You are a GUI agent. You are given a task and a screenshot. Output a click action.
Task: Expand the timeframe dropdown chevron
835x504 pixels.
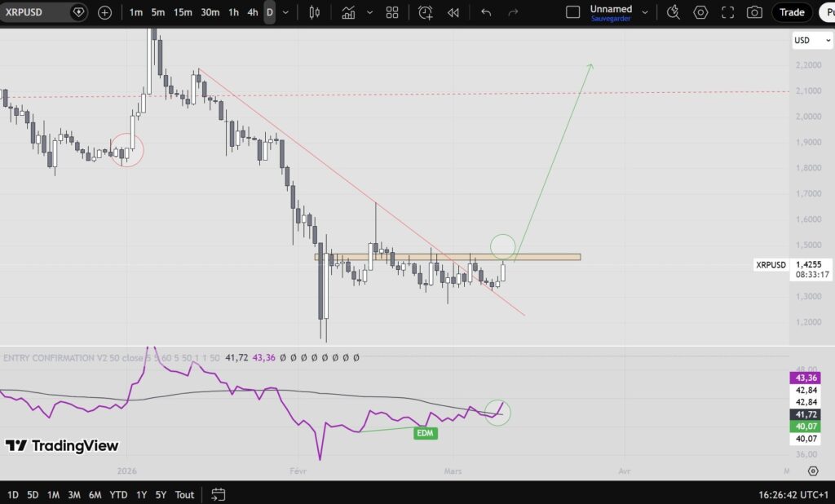point(285,12)
